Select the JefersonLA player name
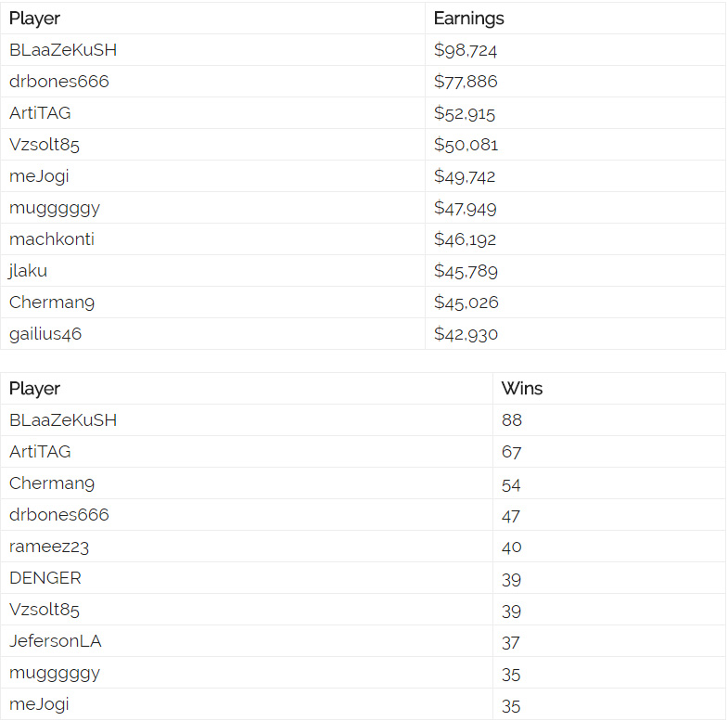The width and height of the screenshot is (728, 721). (56, 641)
